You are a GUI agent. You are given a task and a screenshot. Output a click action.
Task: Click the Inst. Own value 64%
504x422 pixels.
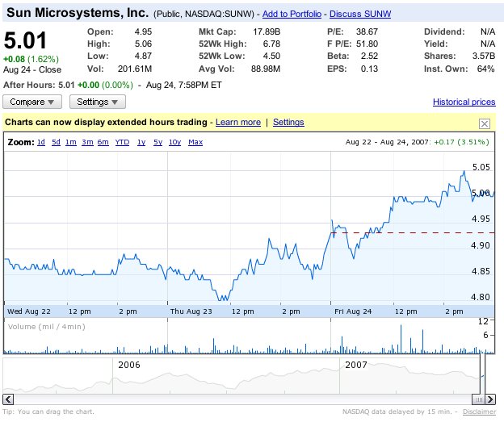pyautogui.click(x=485, y=69)
